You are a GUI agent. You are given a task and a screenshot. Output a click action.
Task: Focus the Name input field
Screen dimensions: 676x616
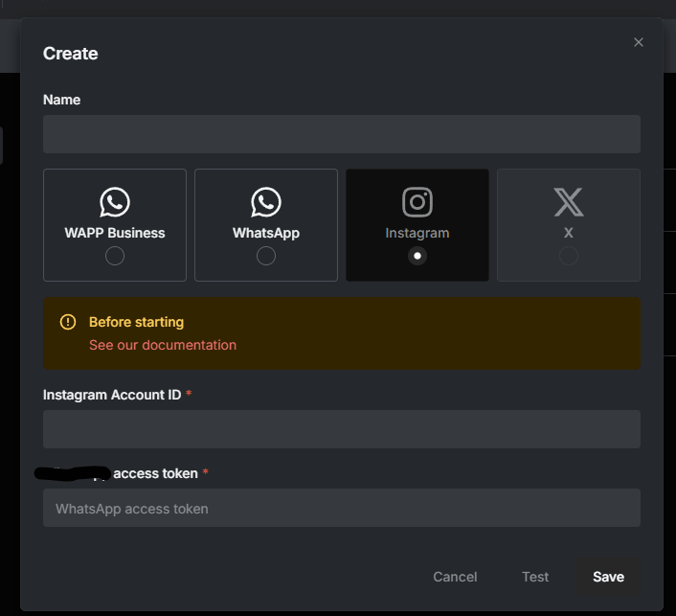pos(342,134)
